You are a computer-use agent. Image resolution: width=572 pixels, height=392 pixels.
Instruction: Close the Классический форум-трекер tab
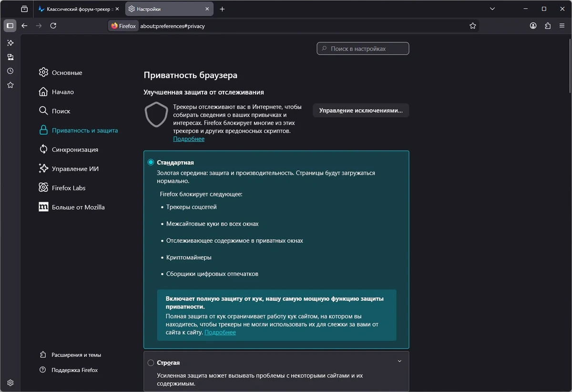pos(117,9)
